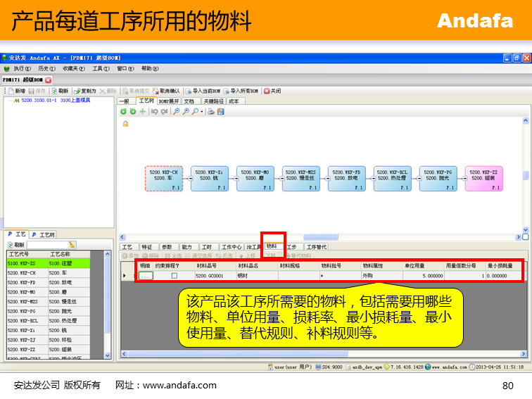Image resolution: width=532 pixels, height=399 pixels.
Task: Switch to the 工艺树 tab in left panel
Action: (44, 234)
